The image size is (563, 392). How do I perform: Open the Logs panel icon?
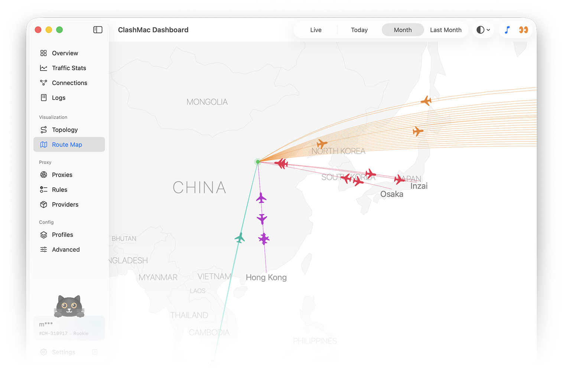(43, 98)
